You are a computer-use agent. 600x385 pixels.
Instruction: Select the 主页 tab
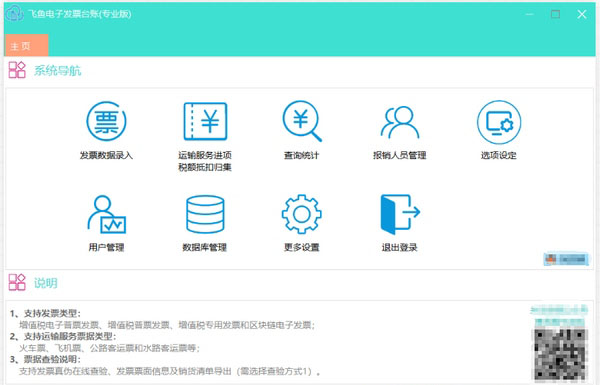(26, 46)
